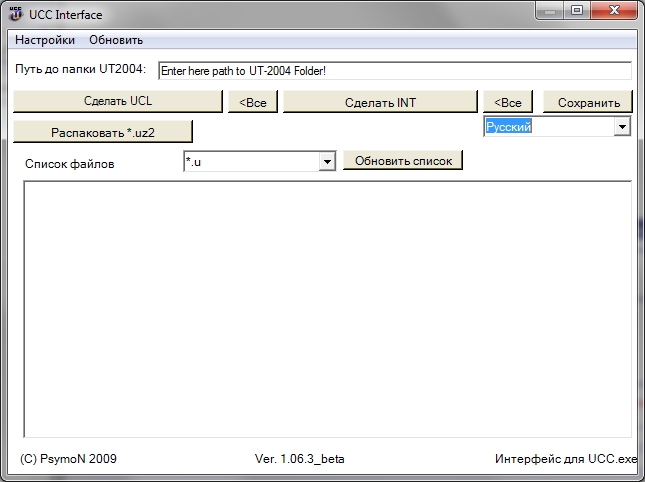Minimize the UCC Interface window

[x=550, y=12]
